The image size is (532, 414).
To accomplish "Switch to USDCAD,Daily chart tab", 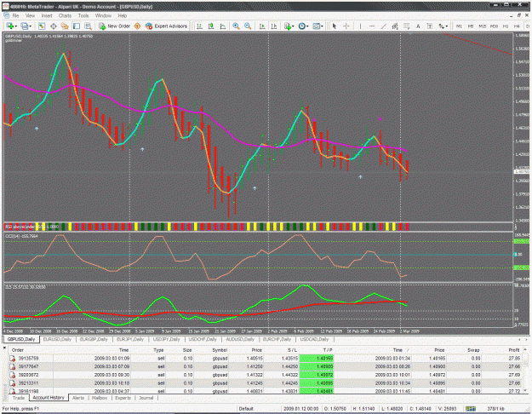I will [314, 339].
